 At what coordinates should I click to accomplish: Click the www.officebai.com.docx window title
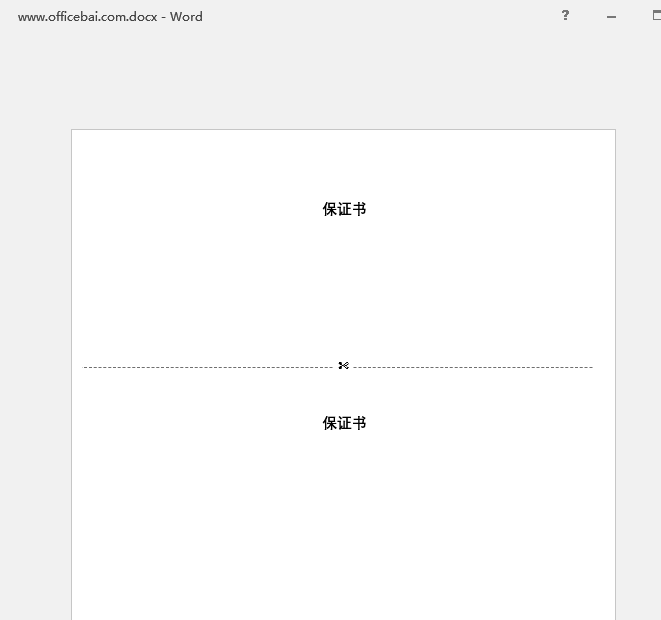tap(110, 17)
